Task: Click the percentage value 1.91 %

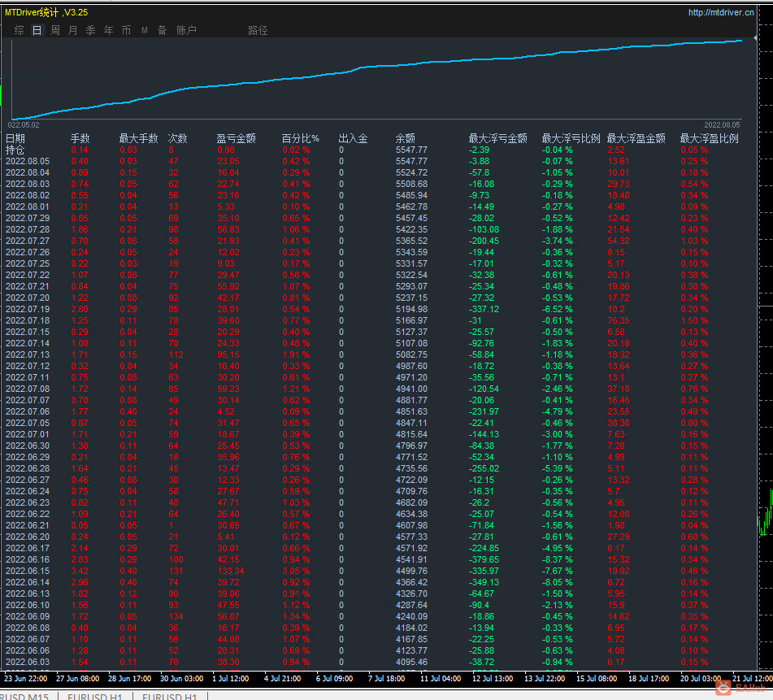Action: pyautogui.click(x=296, y=355)
